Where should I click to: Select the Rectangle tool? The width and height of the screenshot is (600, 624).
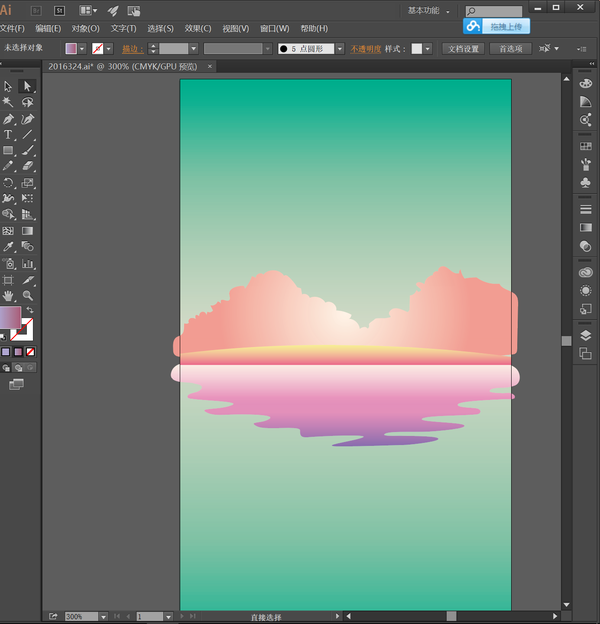[8, 150]
